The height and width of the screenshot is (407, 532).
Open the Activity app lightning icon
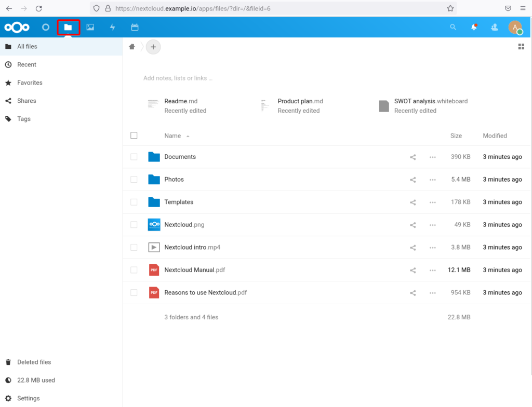point(112,27)
